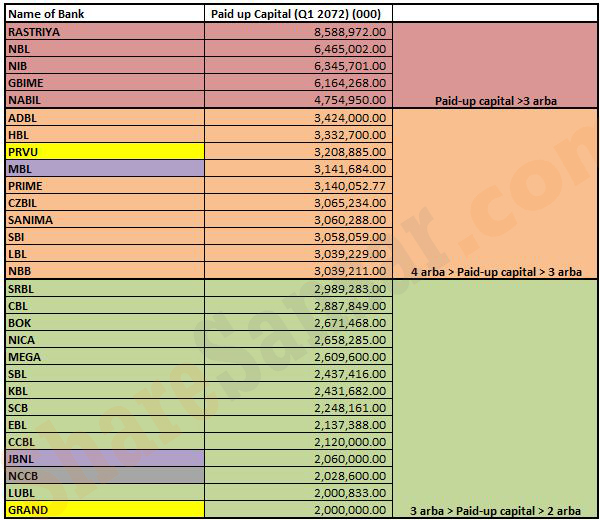The width and height of the screenshot is (600, 520).
Task: Click the value 3,058,059.00
Action: point(350,237)
